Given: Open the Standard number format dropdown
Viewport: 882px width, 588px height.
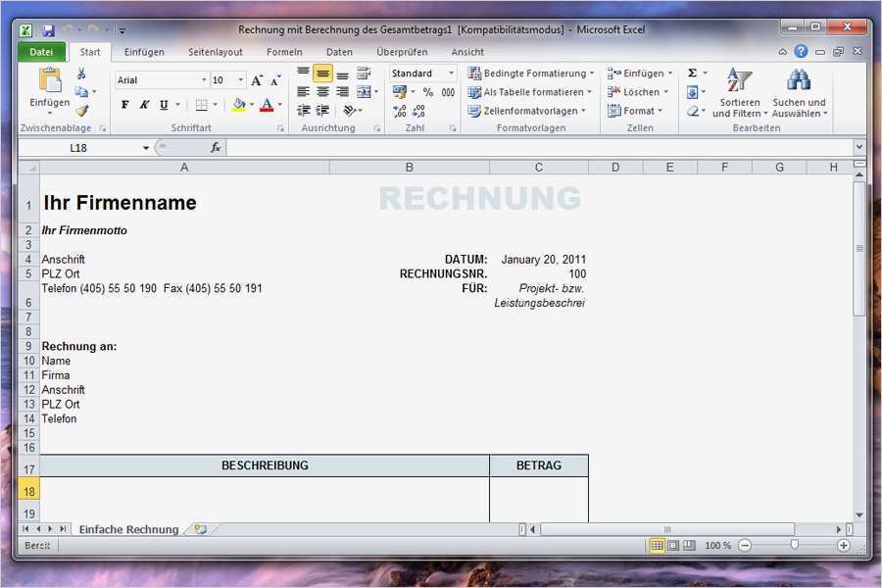Looking at the screenshot, I should (x=451, y=73).
